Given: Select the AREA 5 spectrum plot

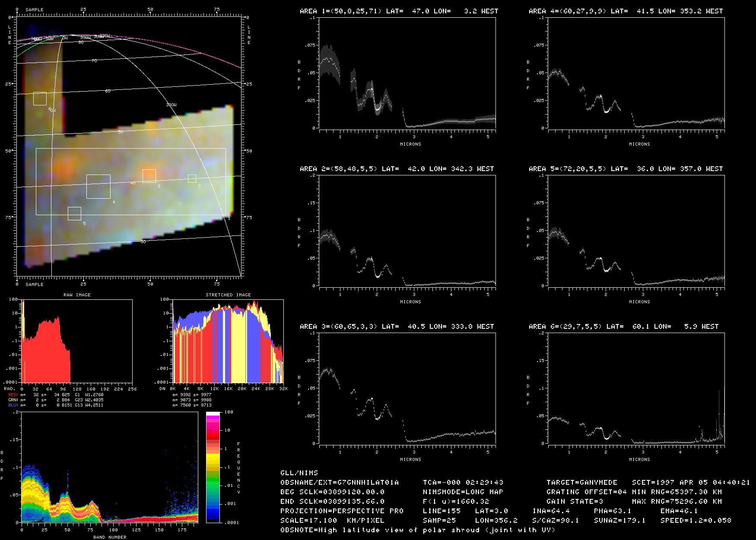Looking at the screenshot, I should tap(636, 231).
